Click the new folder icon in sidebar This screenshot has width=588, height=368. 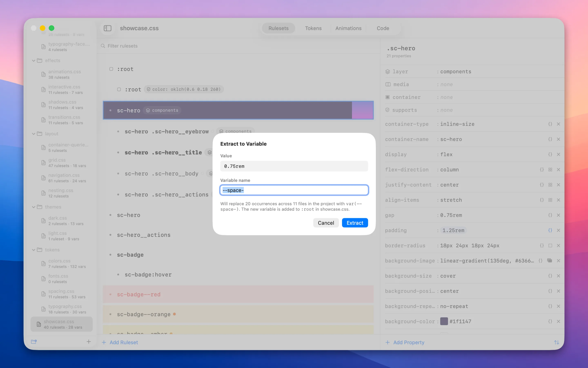click(34, 342)
